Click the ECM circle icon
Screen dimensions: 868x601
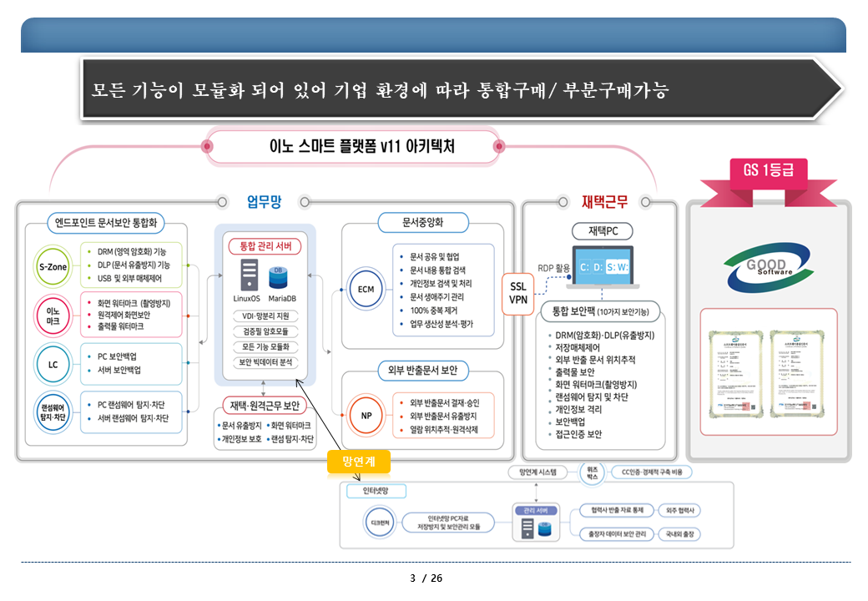tap(366, 289)
